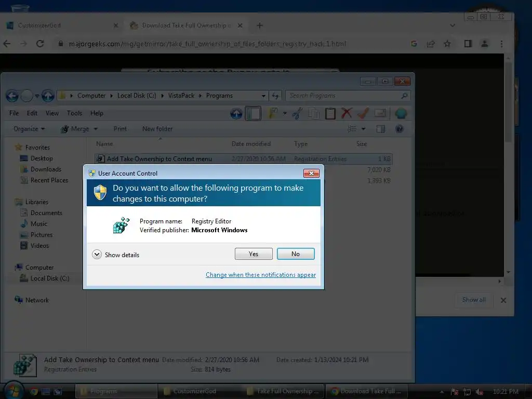Click Show all in Chrome downloads bar
The height and width of the screenshot is (399, 532).
(474, 300)
